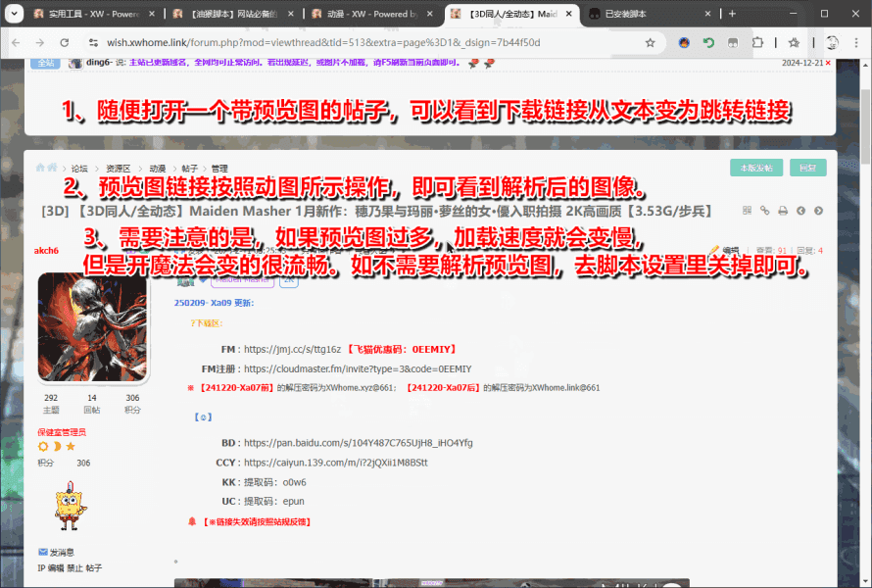
Task: Click the blue bracketed emoji link
Action: tap(203, 416)
